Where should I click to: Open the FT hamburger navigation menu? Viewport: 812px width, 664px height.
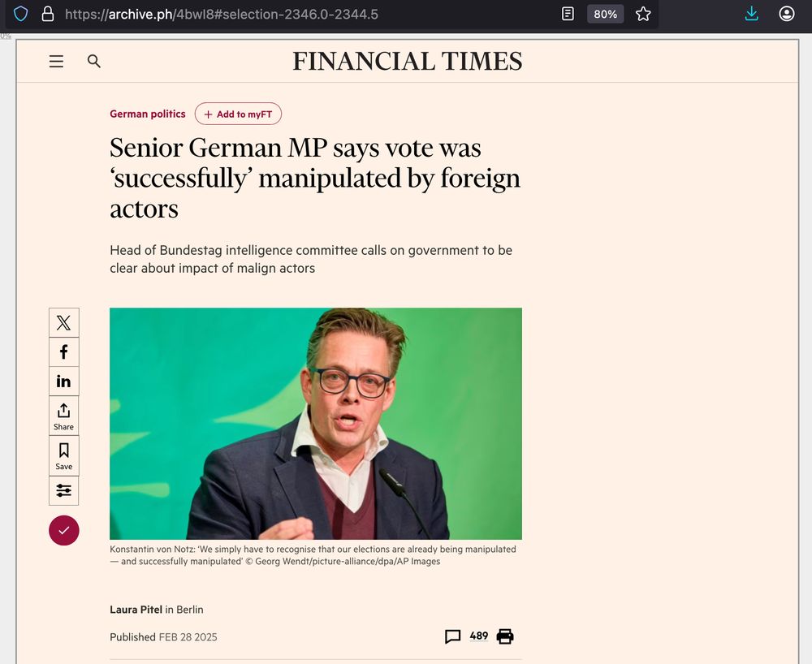pyautogui.click(x=55, y=61)
